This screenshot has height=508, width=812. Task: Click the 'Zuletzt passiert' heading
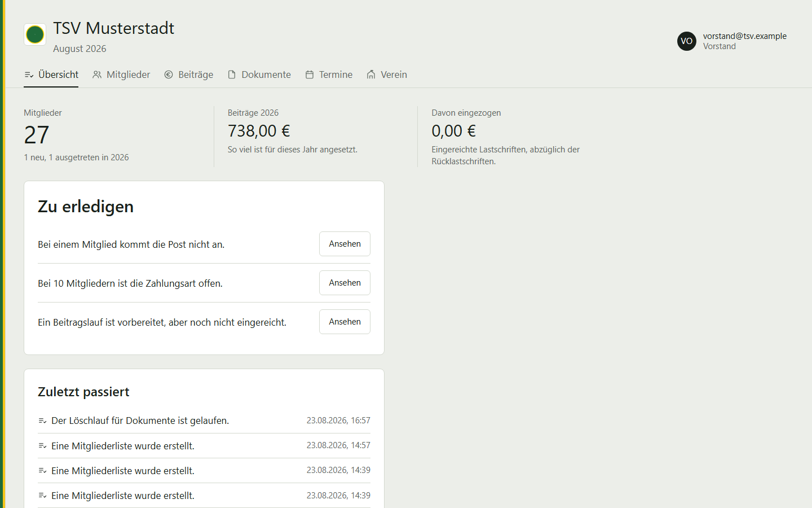coord(83,392)
